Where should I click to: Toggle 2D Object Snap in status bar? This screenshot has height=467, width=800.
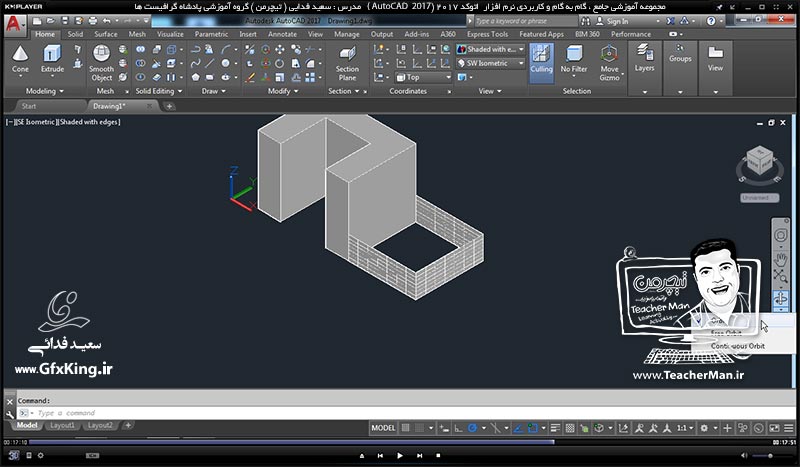pos(533,428)
